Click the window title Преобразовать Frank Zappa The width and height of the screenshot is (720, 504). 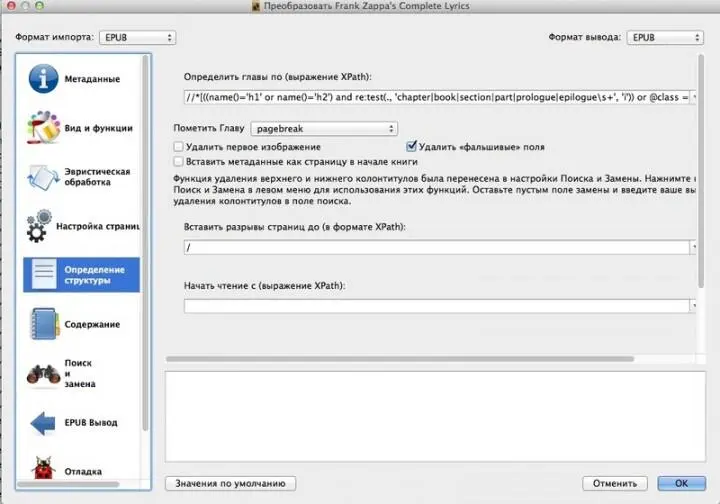click(366, 6)
